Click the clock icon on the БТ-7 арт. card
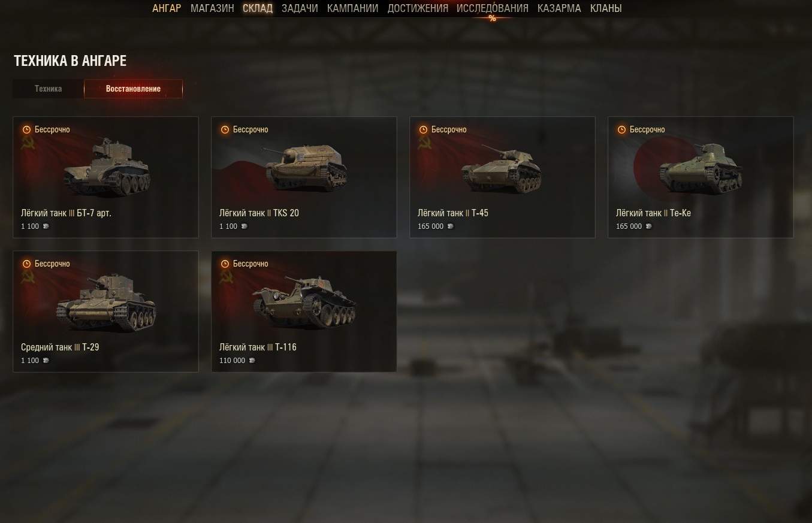The width and height of the screenshot is (812, 523). pos(26,129)
